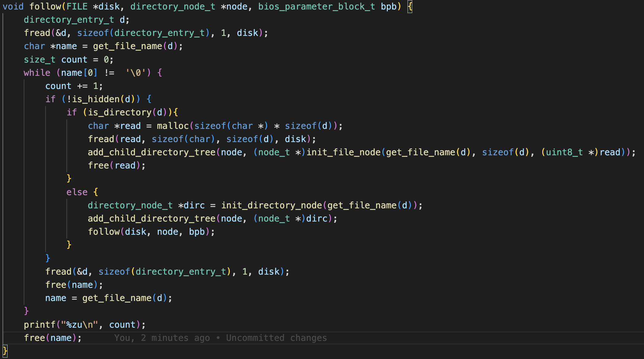Click the bios_parameter_block_t parameter type
Screen dimensions: 644x359
point(316,6)
